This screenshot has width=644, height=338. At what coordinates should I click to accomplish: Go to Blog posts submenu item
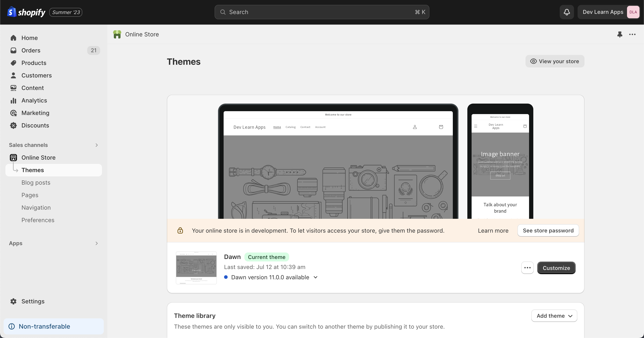pyautogui.click(x=36, y=182)
